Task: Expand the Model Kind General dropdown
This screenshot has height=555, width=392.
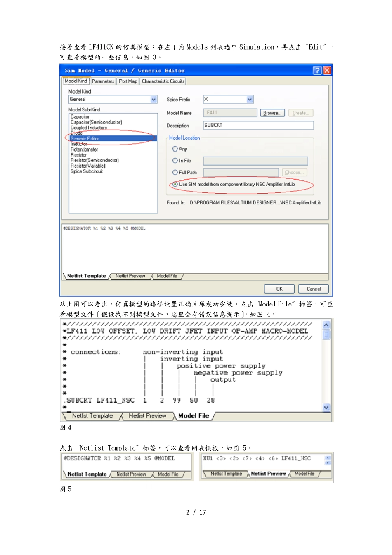Action: [x=154, y=100]
